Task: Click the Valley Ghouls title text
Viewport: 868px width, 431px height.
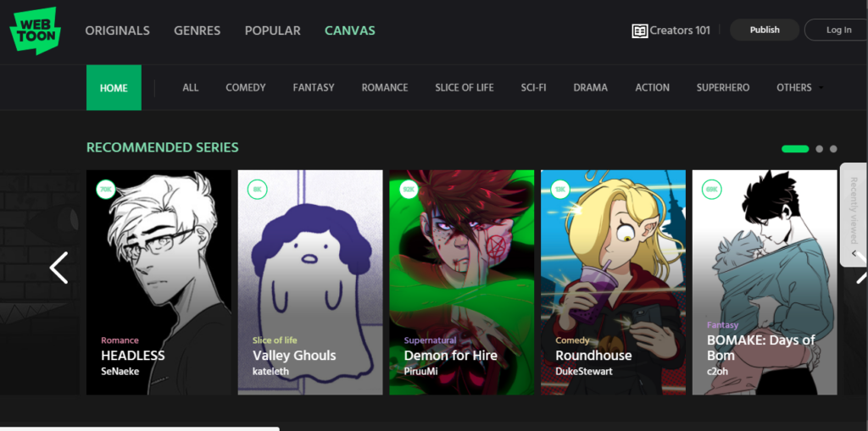Action: coord(294,355)
